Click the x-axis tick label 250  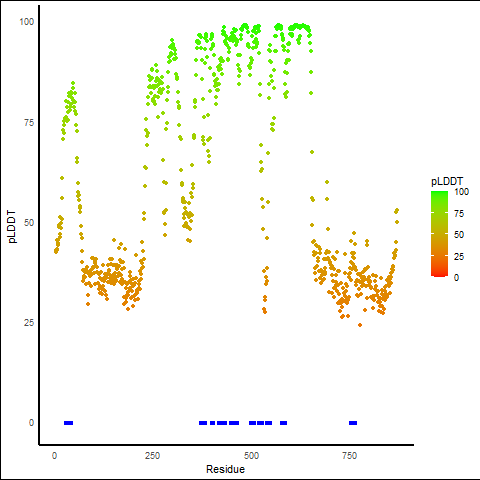click(x=153, y=456)
